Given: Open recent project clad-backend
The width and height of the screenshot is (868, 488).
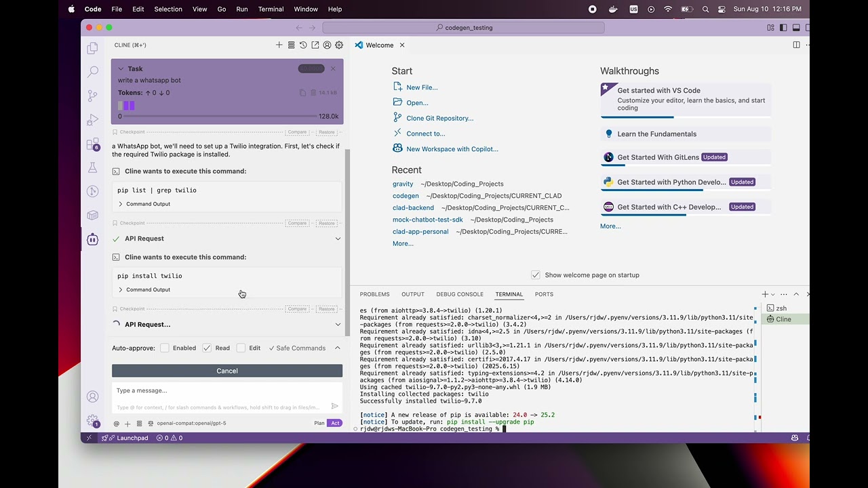Looking at the screenshot, I should (413, 207).
